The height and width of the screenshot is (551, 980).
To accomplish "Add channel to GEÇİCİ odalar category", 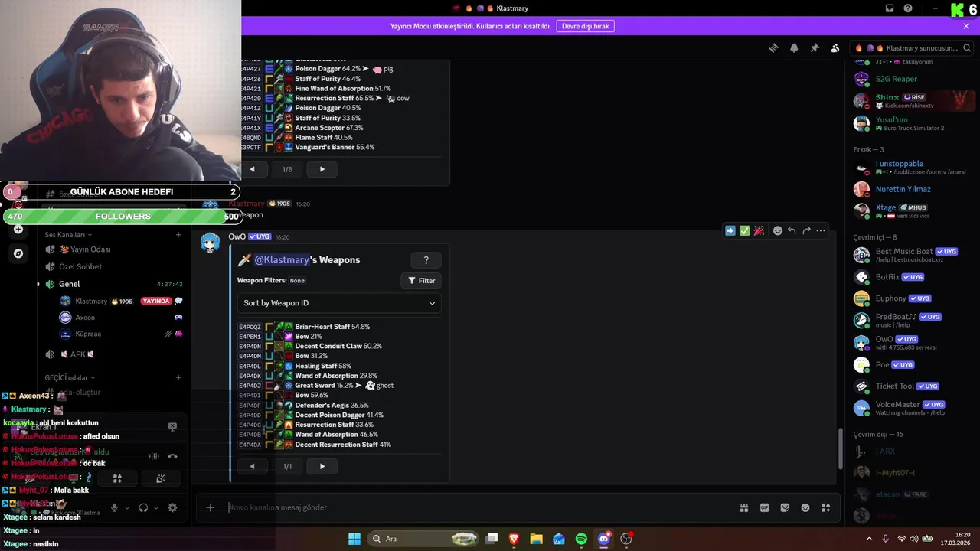I will click(178, 377).
